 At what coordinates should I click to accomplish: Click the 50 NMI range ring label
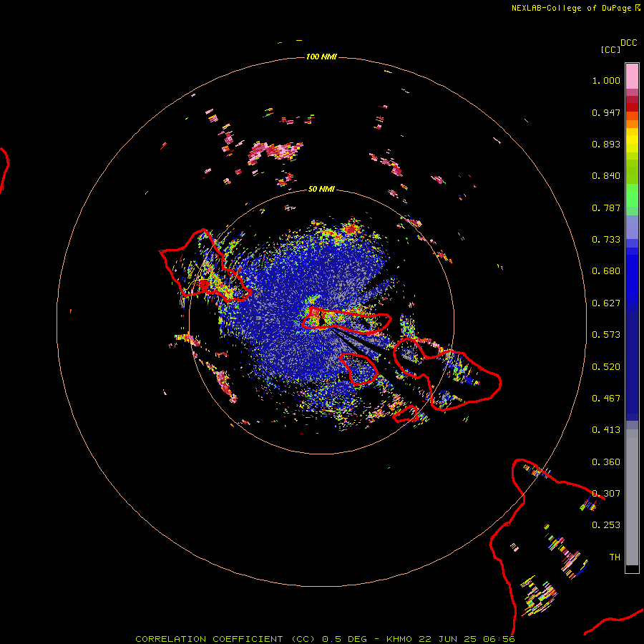(x=321, y=189)
